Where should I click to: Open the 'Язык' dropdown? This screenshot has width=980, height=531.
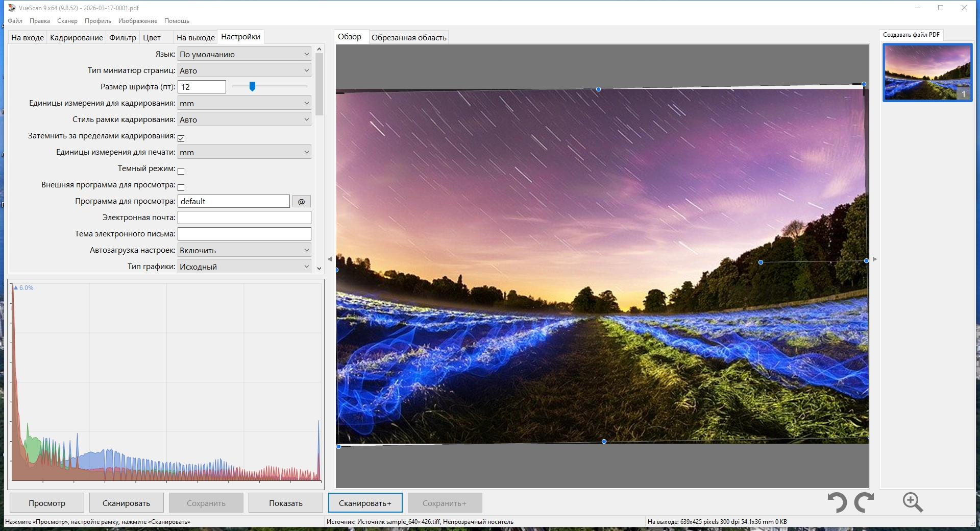point(244,54)
